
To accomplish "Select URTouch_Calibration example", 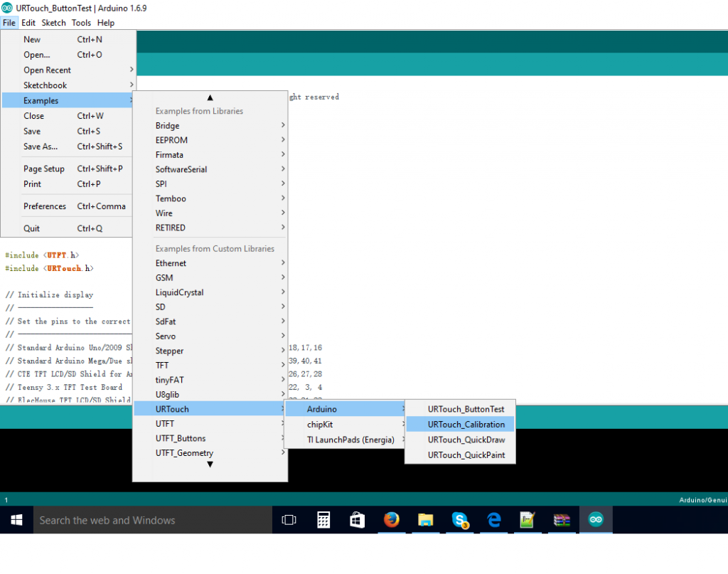I will [x=466, y=425].
